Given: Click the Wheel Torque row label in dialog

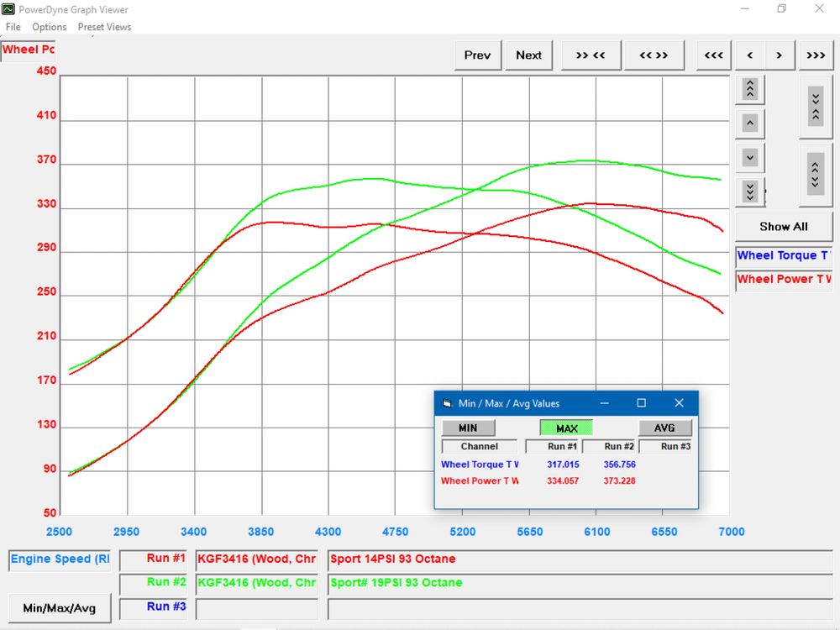Looking at the screenshot, I should (x=480, y=465).
